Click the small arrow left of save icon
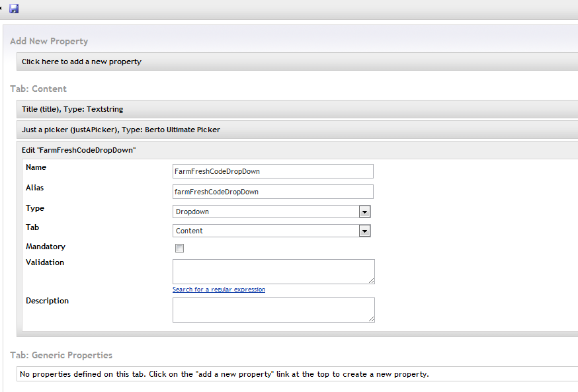The image size is (578, 392). 2,9
